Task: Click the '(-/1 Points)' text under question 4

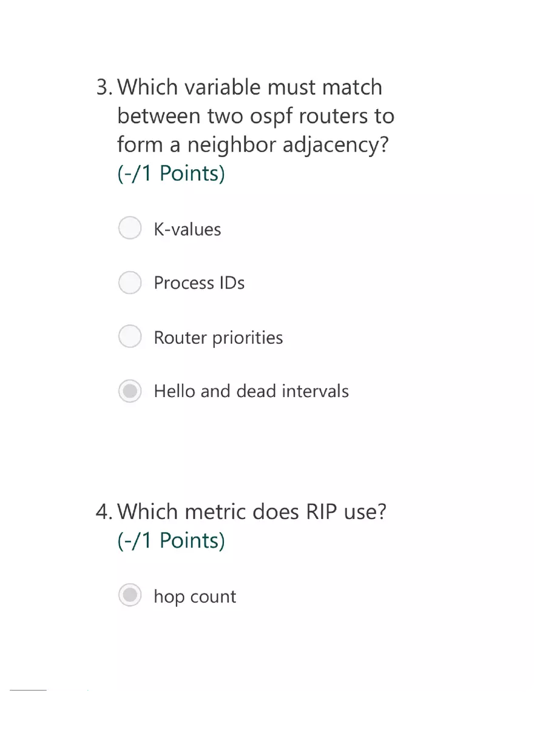Action: 171,541
